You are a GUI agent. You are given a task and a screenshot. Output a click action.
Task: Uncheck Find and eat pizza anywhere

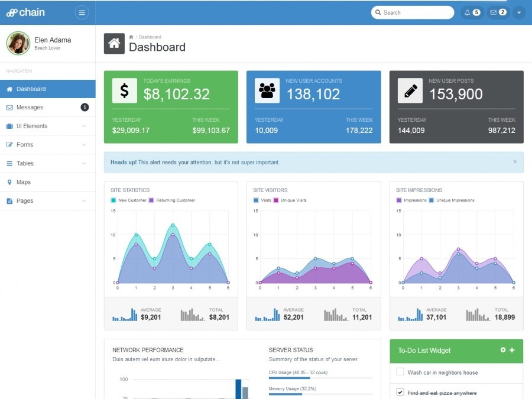(400, 392)
